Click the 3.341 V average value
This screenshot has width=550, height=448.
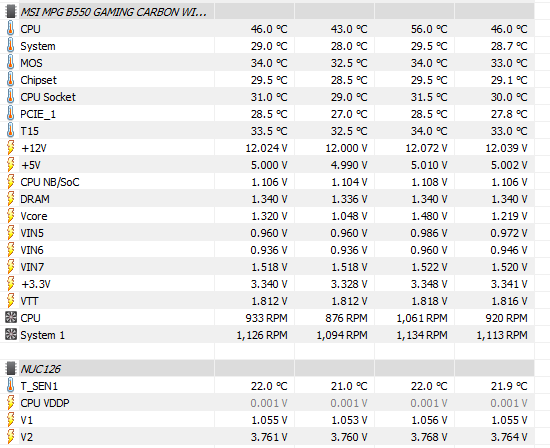509,284
